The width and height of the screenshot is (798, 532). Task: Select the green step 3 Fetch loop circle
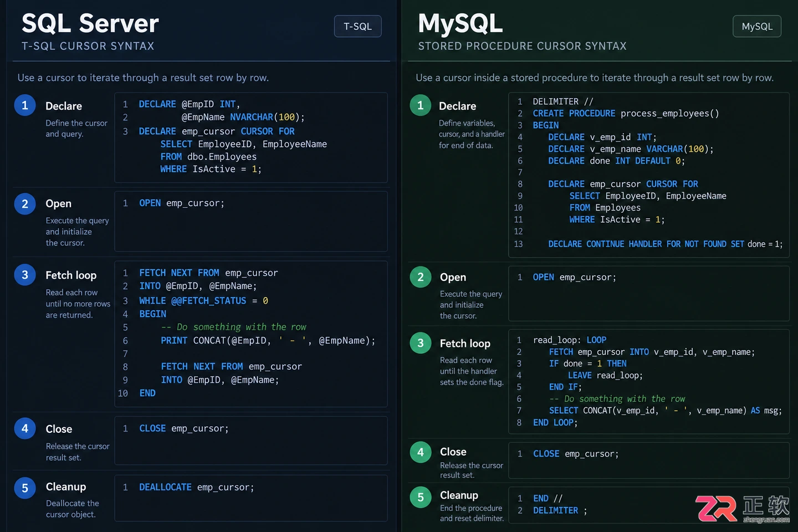tap(421, 343)
